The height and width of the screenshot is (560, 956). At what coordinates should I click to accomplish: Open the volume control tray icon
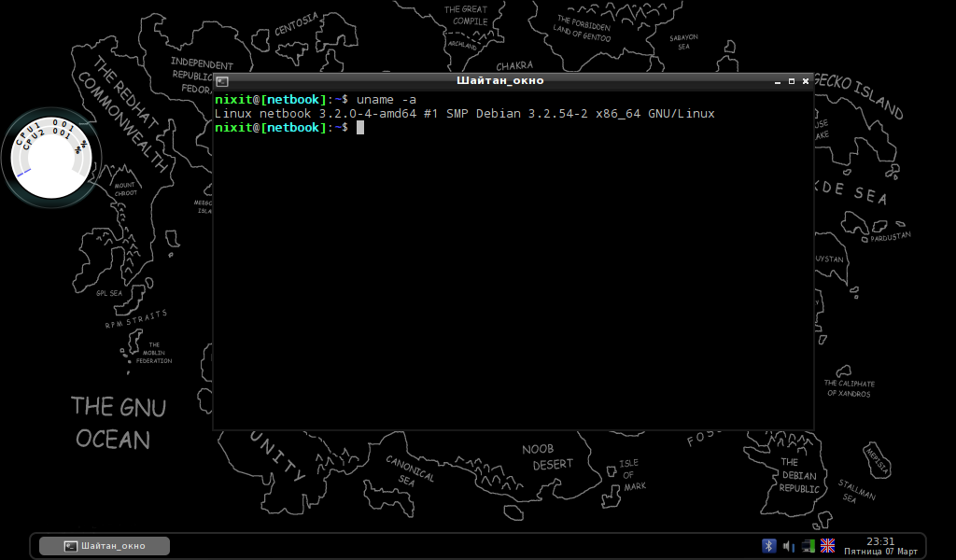pos(788,546)
